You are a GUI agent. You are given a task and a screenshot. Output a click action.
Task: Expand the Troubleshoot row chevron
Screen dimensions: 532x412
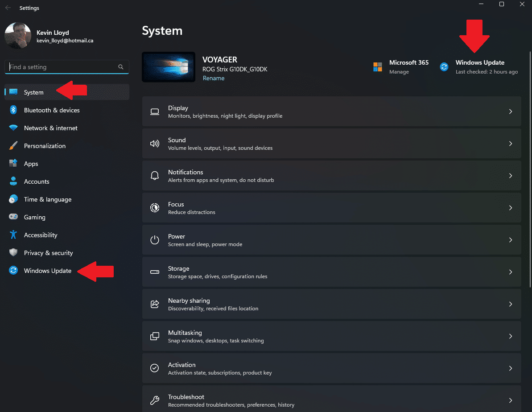click(x=511, y=400)
